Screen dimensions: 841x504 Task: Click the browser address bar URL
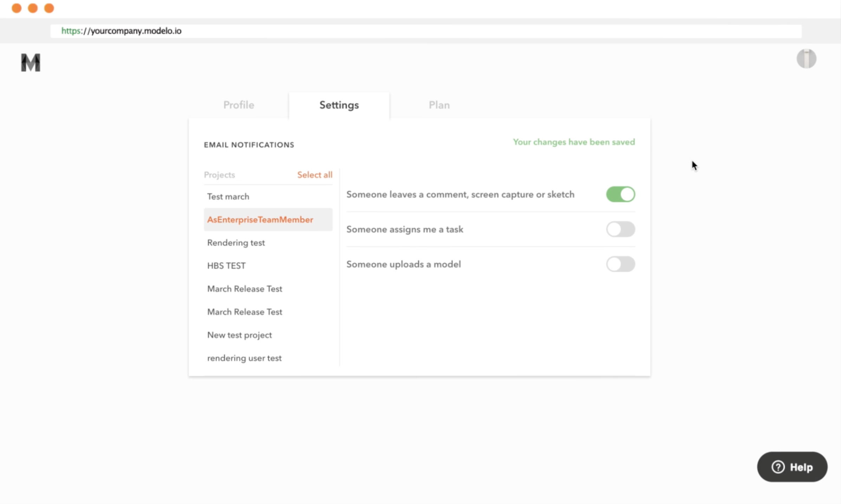tap(121, 31)
